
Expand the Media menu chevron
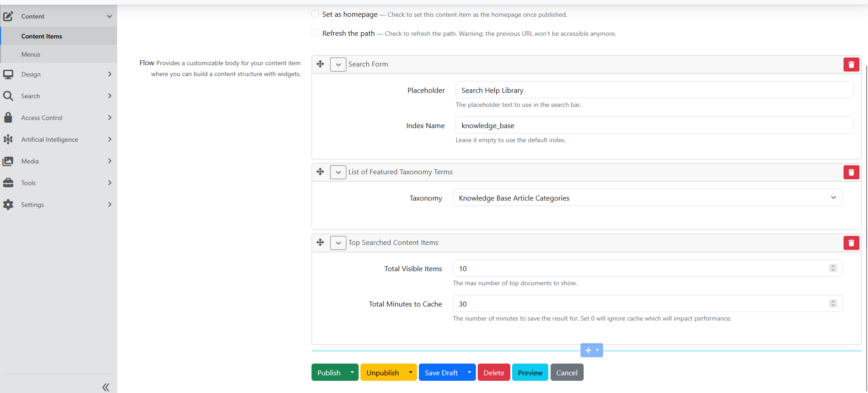pos(110,161)
